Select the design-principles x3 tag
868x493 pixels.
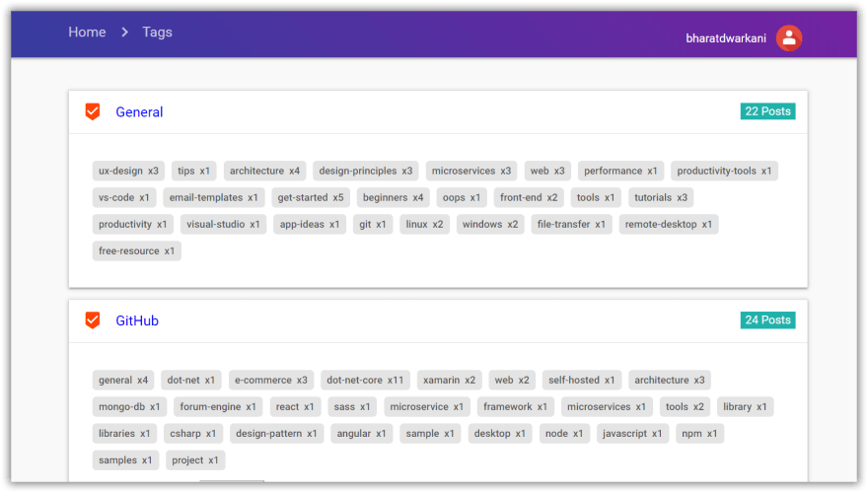coord(366,171)
